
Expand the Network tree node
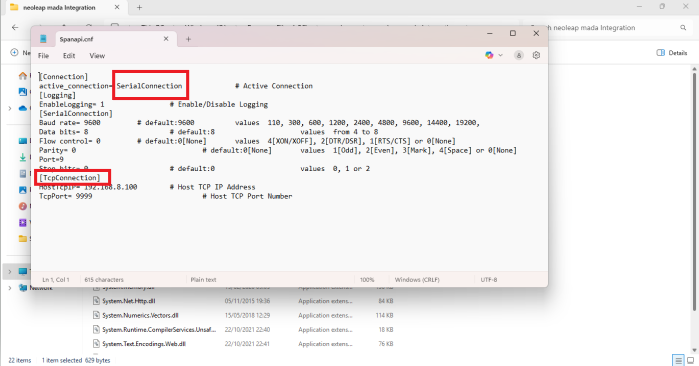click(10, 288)
